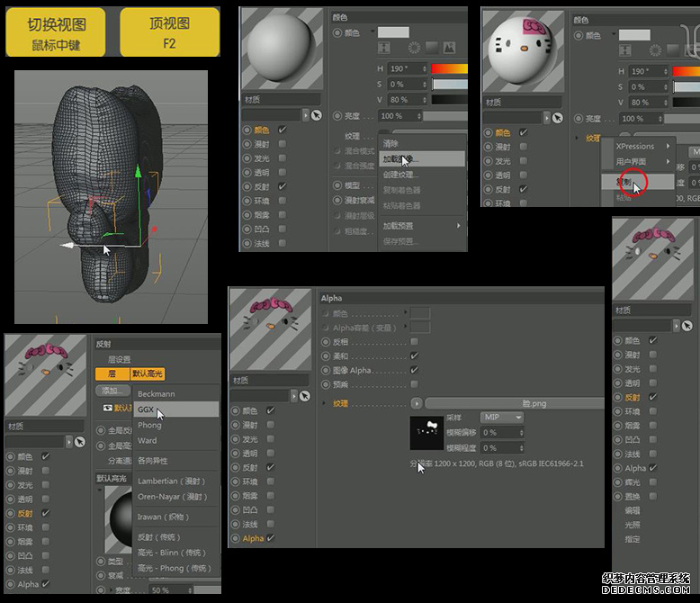Choose 清除 from the texture menu
The height and width of the screenshot is (603, 700).
(421, 144)
